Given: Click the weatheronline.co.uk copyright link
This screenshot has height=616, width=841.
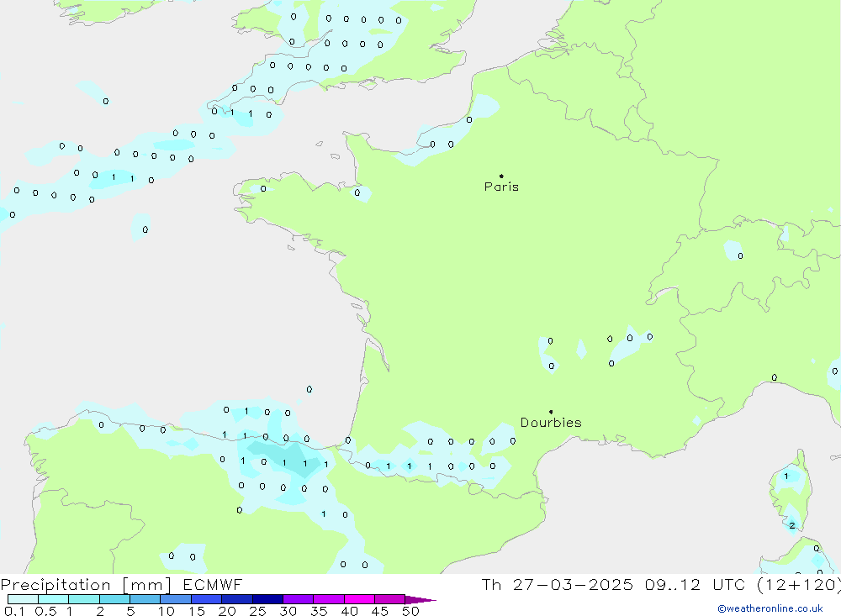Looking at the screenshot, I should pyautogui.click(x=770, y=608).
